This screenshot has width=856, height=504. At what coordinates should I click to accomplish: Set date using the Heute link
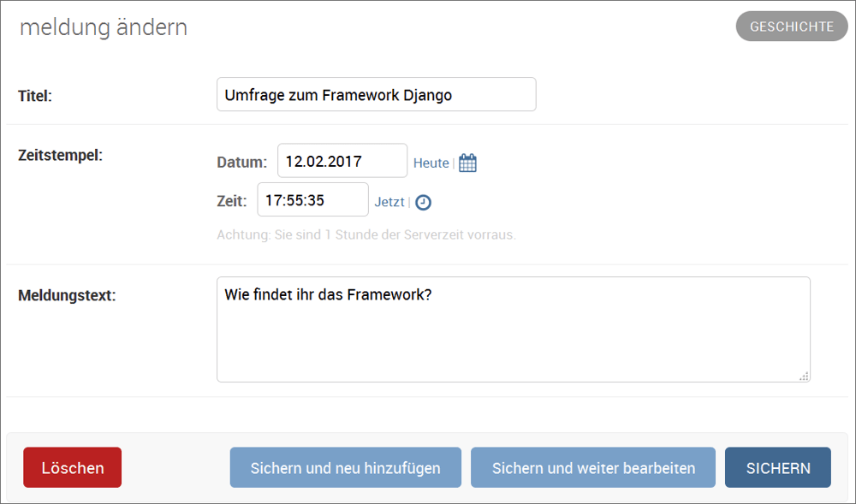coord(431,163)
